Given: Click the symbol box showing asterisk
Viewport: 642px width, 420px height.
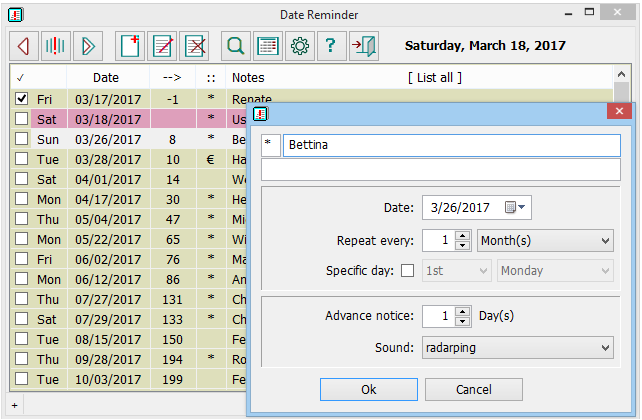Looking at the screenshot, I should point(271,145).
